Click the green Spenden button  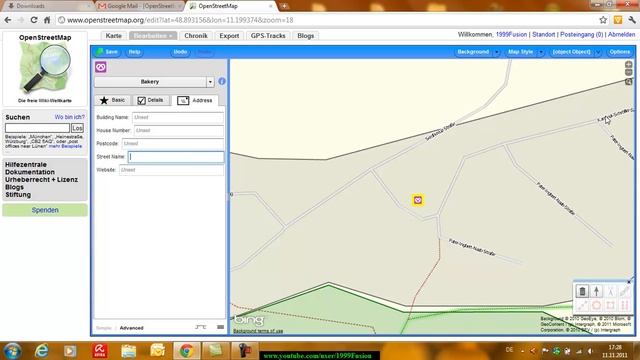tap(45, 210)
